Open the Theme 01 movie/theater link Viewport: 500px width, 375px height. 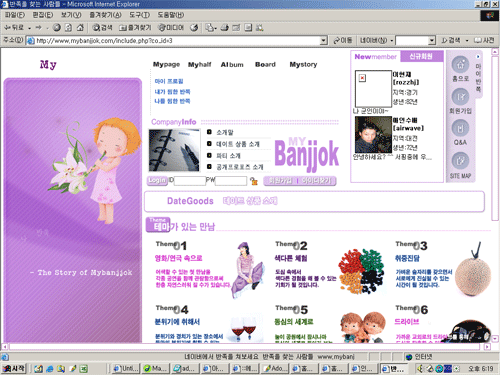pyautogui.click(x=178, y=258)
